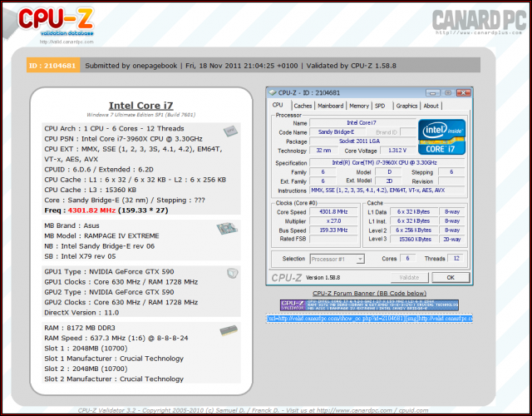532x416 pixels.
Task: Switch to the Caches tab
Action: coord(303,106)
